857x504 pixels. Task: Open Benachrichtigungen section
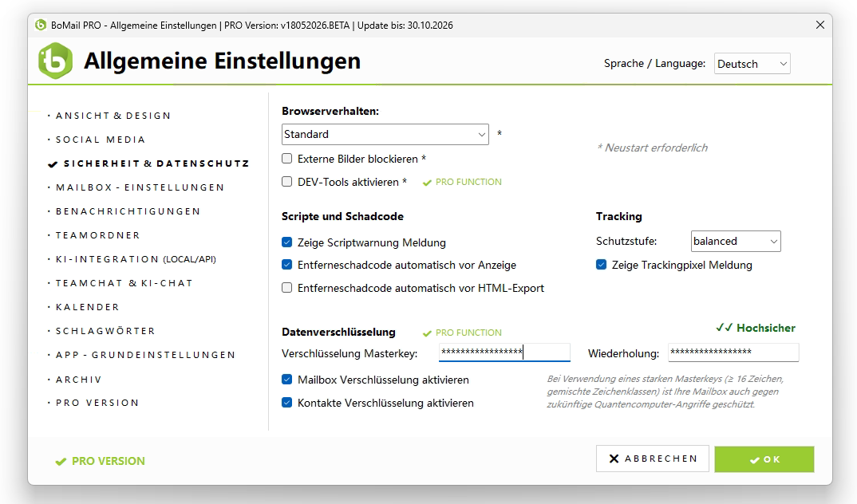click(x=128, y=211)
